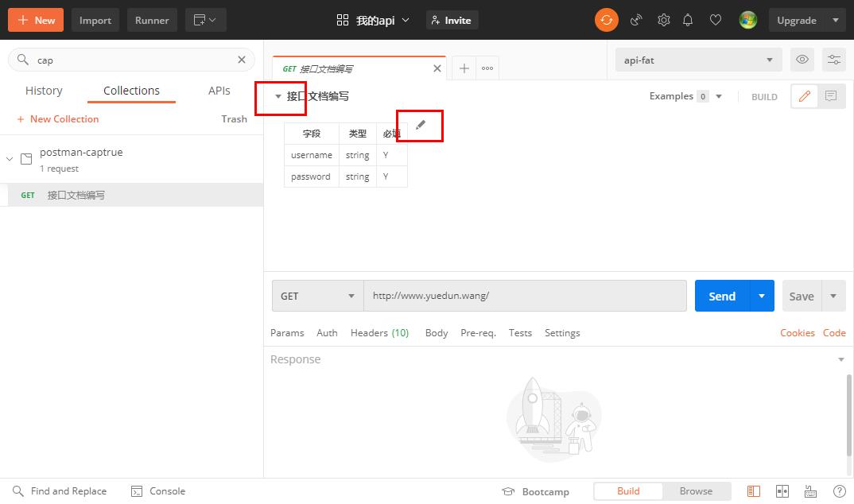
Task: Open settings via the gear icon
Action: click(663, 20)
